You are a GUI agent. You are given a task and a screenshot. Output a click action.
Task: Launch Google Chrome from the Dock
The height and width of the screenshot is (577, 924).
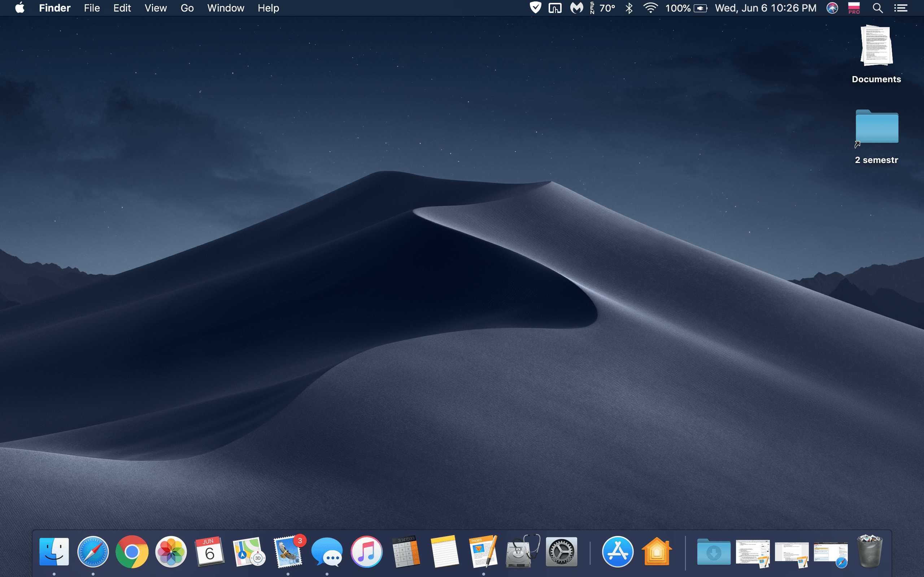[132, 552]
